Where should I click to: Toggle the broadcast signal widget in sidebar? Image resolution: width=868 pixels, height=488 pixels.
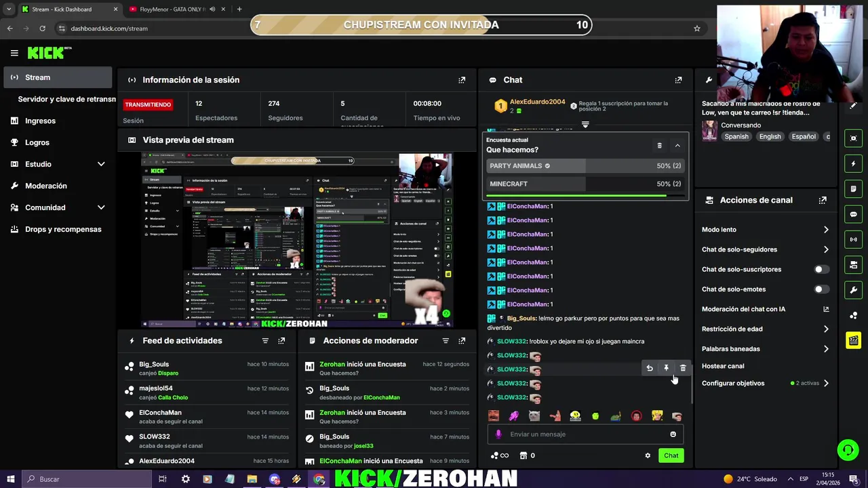[x=853, y=239]
